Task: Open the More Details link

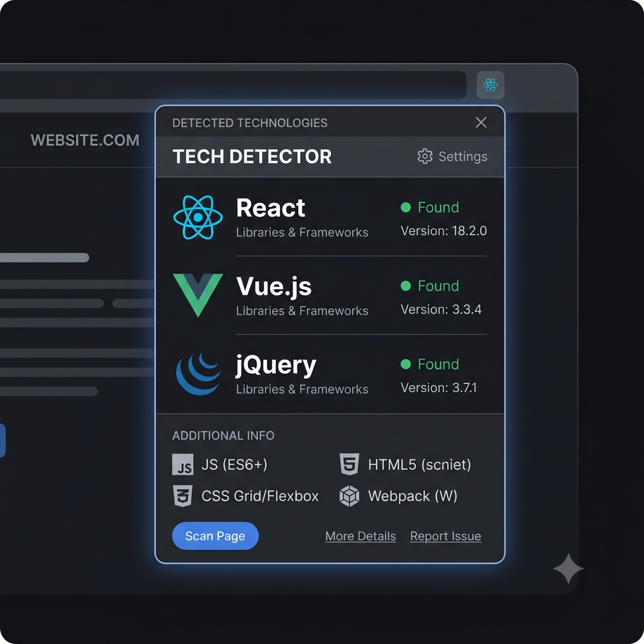Action: click(360, 536)
